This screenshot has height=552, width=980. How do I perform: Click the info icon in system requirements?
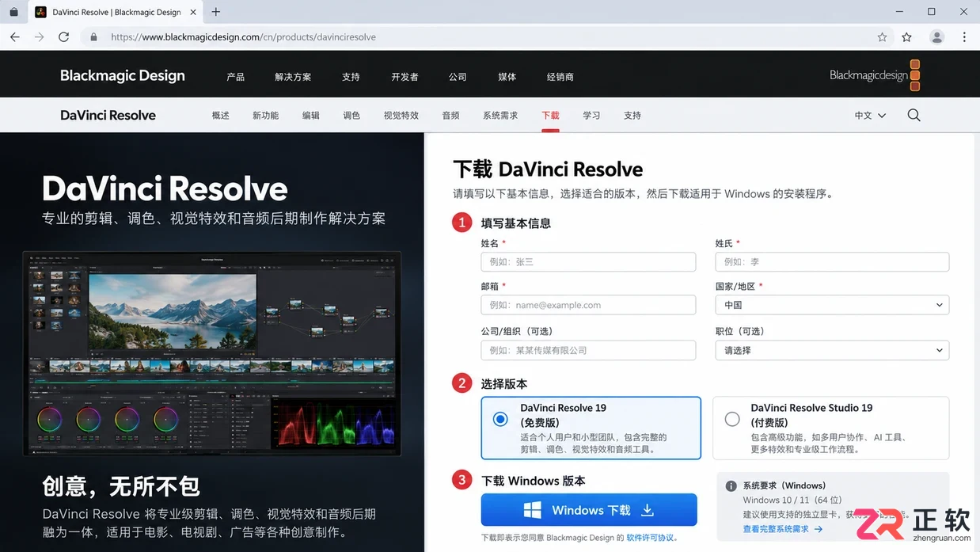click(731, 485)
